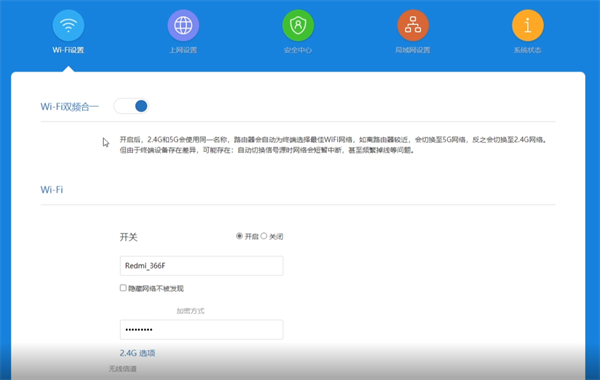Switch to the Wi-Fi设置 tab label

pyautogui.click(x=68, y=50)
